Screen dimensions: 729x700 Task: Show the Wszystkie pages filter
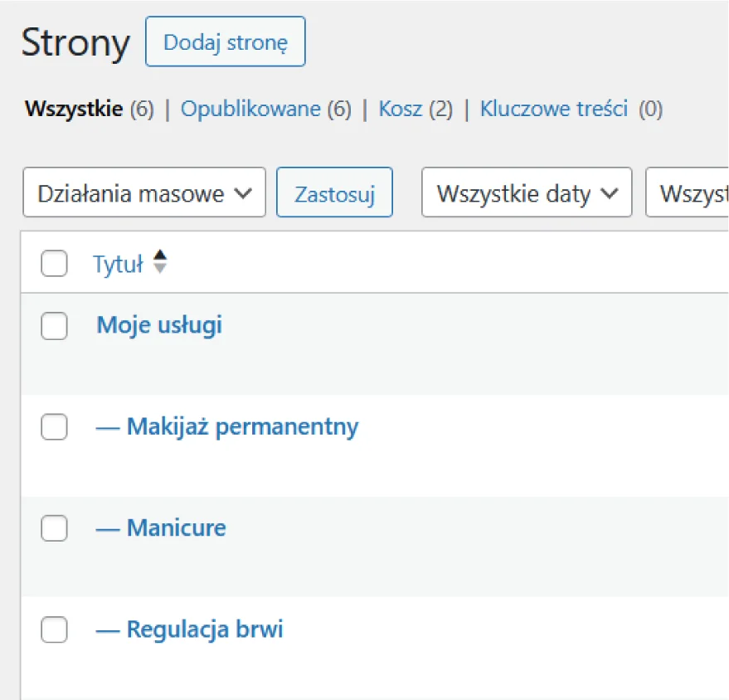[x=74, y=109]
